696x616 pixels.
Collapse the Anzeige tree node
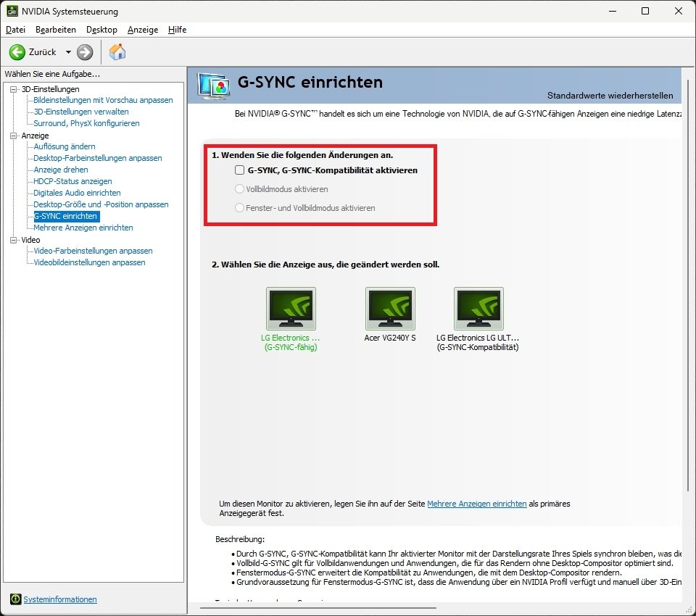pyautogui.click(x=14, y=136)
